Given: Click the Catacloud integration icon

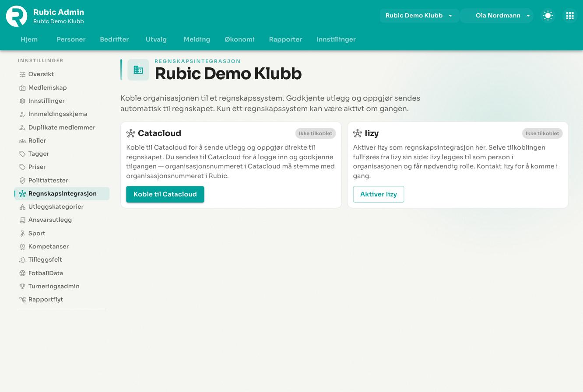Looking at the screenshot, I should click(x=130, y=133).
